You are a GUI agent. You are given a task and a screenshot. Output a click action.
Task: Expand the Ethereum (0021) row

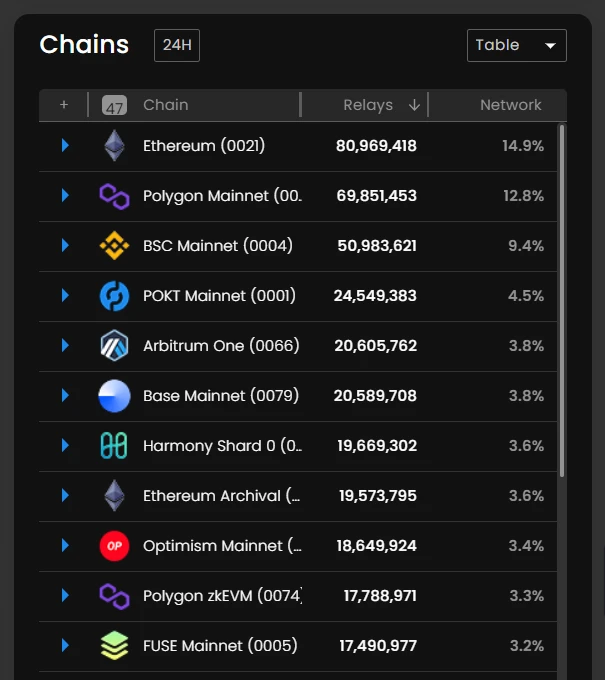click(65, 146)
